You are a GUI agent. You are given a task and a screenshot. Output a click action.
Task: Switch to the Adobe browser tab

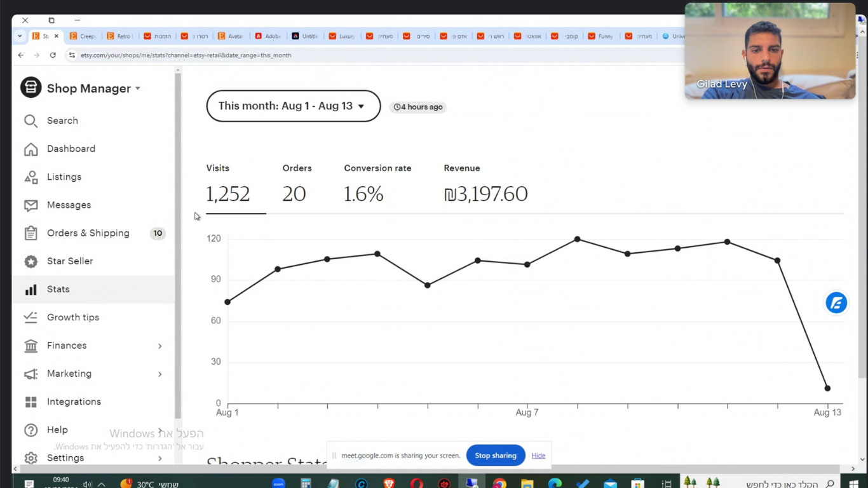coord(268,36)
